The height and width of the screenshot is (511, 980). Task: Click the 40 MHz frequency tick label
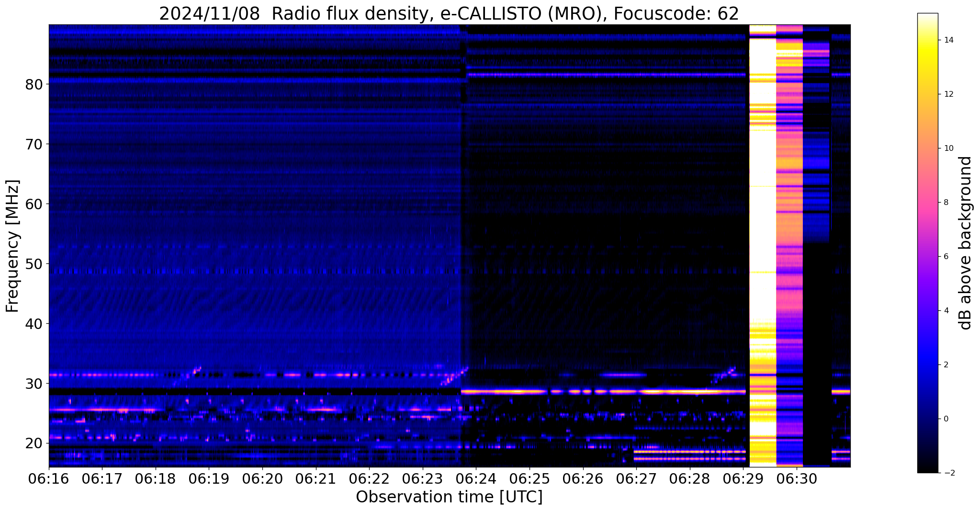point(34,324)
